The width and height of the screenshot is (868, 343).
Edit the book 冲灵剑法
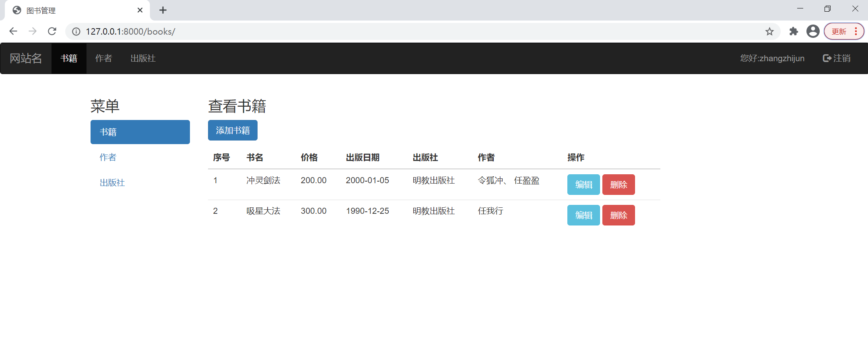pos(583,185)
